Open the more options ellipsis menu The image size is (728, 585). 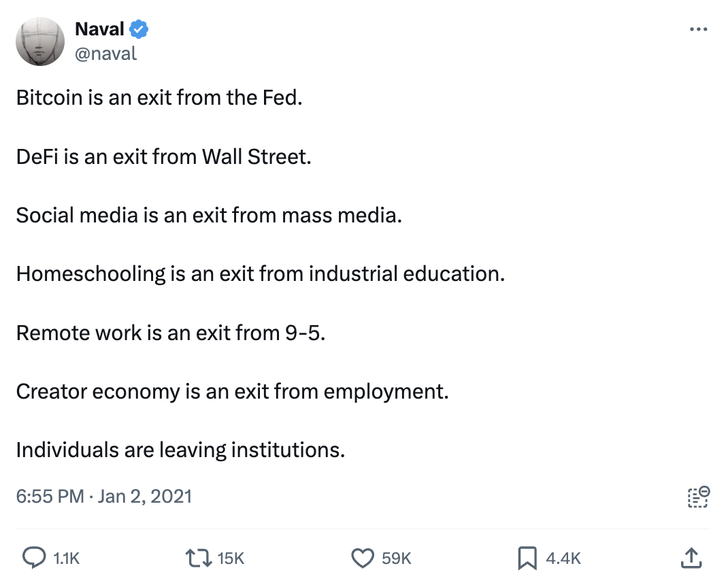698,30
